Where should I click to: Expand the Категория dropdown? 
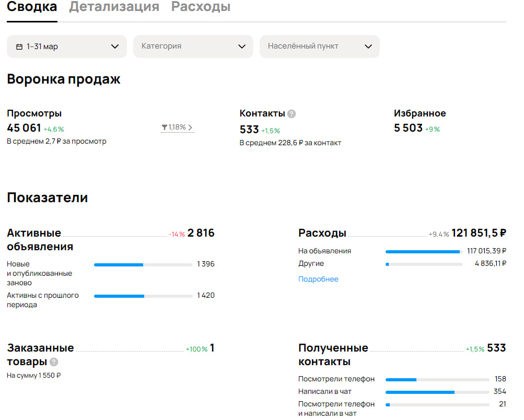pyautogui.click(x=193, y=46)
